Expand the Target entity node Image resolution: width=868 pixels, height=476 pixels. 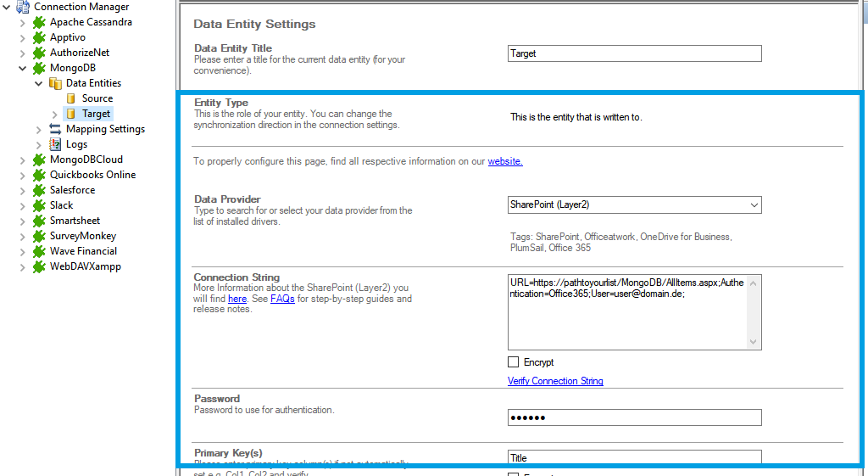(x=55, y=114)
